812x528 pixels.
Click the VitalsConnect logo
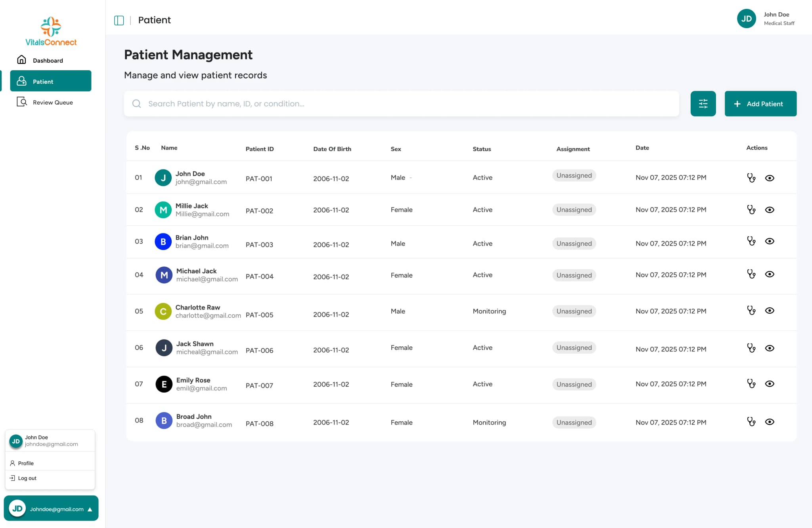(x=51, y=31)
